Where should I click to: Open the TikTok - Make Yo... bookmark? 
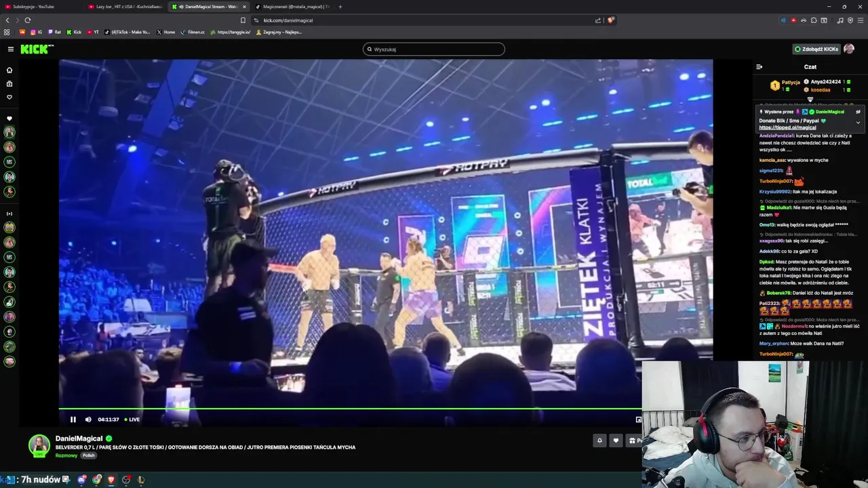[127, 32]
